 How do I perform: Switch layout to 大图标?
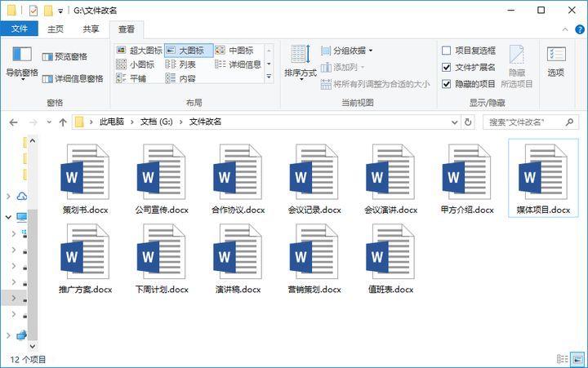click(189, 51)
